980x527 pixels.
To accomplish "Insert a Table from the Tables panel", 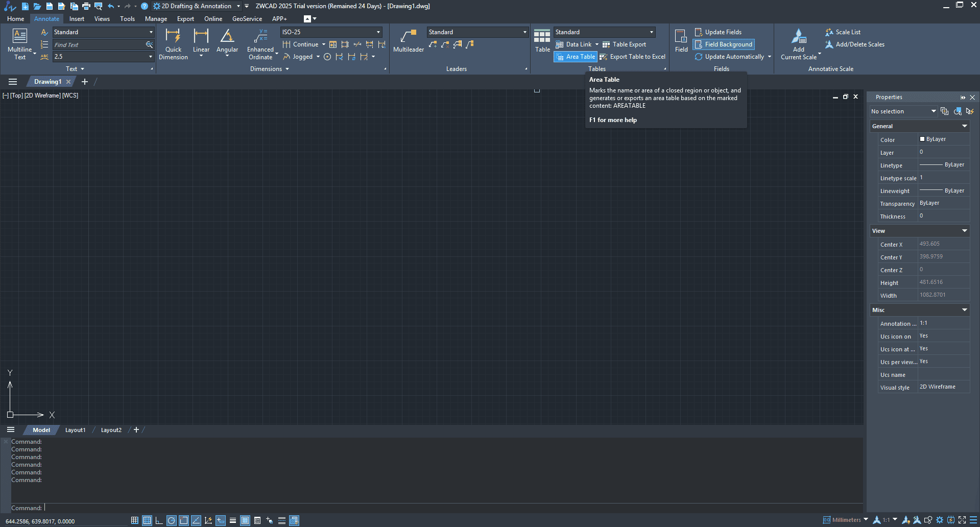I will click(542, 41).
